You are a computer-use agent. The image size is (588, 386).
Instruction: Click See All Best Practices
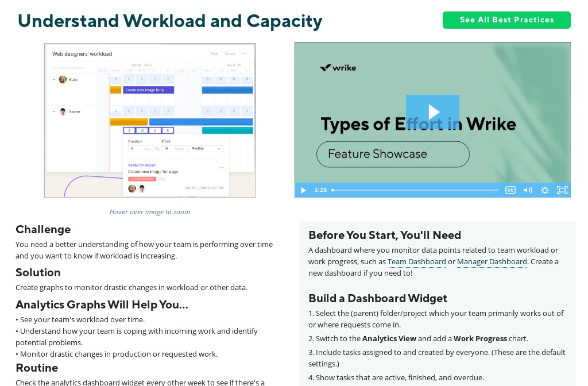point(506,20)
